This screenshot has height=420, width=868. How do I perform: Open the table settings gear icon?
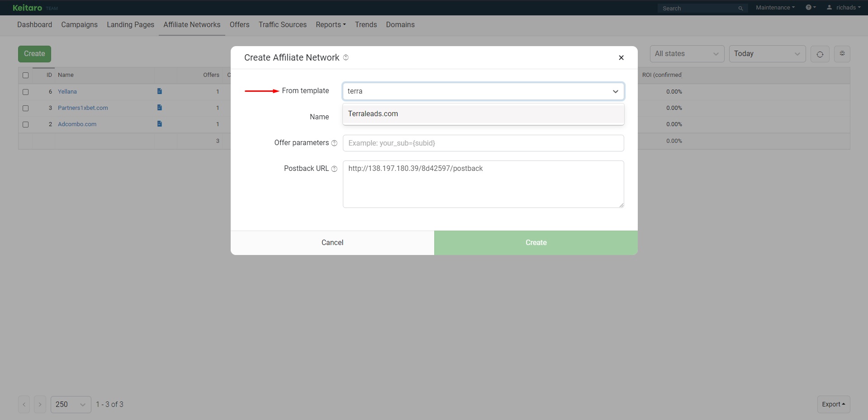[842, 54]
